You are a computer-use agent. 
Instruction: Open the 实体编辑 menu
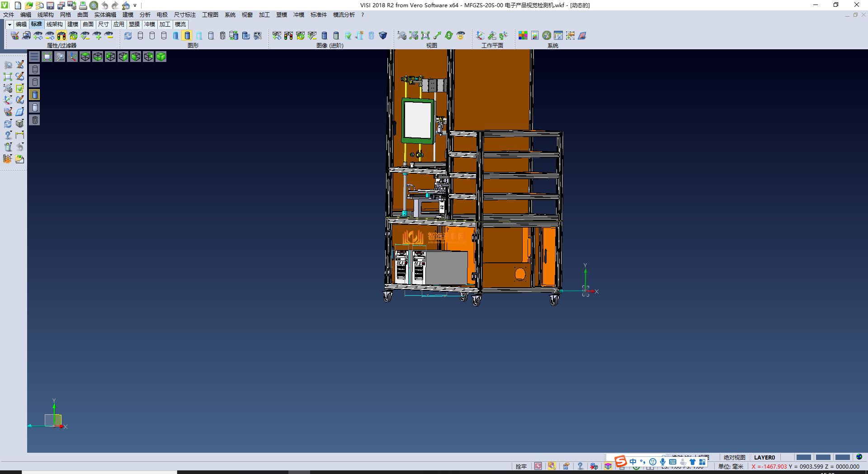click(105, 15)
